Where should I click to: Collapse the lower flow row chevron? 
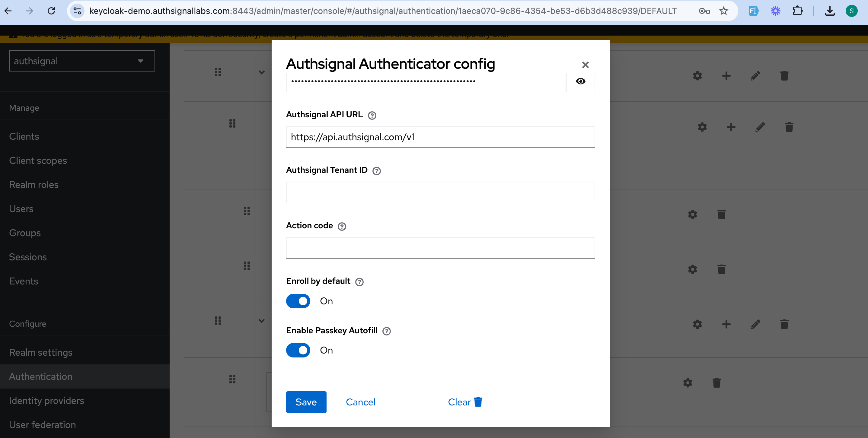pos(261,321)
